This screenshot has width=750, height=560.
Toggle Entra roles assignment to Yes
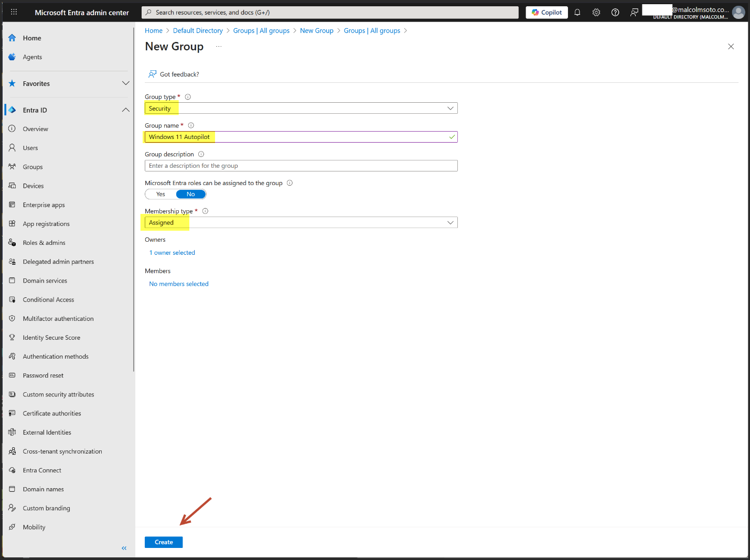pyautogui.click(x=160, y=195)
